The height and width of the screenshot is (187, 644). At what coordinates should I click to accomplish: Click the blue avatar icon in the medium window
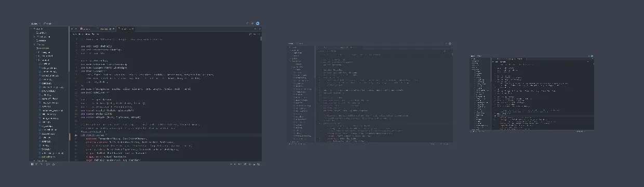[x=450, y=44]
